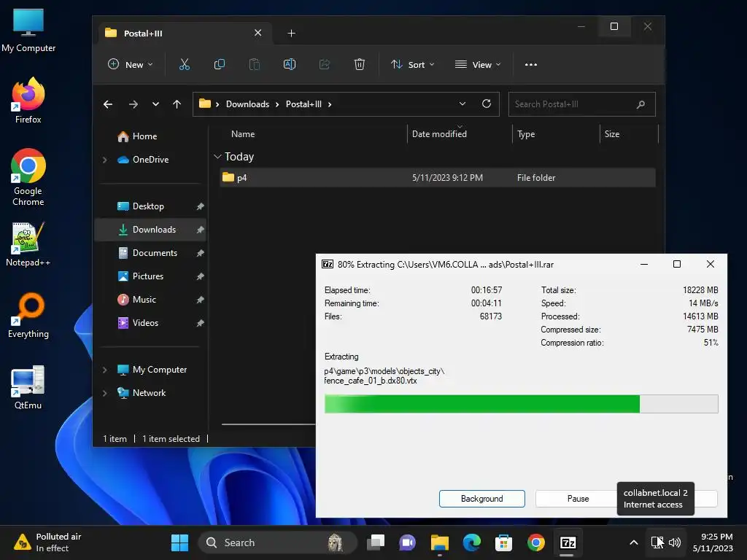747x560 pixels.
Task: Click the Search Postal+III field
Action: 581,104
